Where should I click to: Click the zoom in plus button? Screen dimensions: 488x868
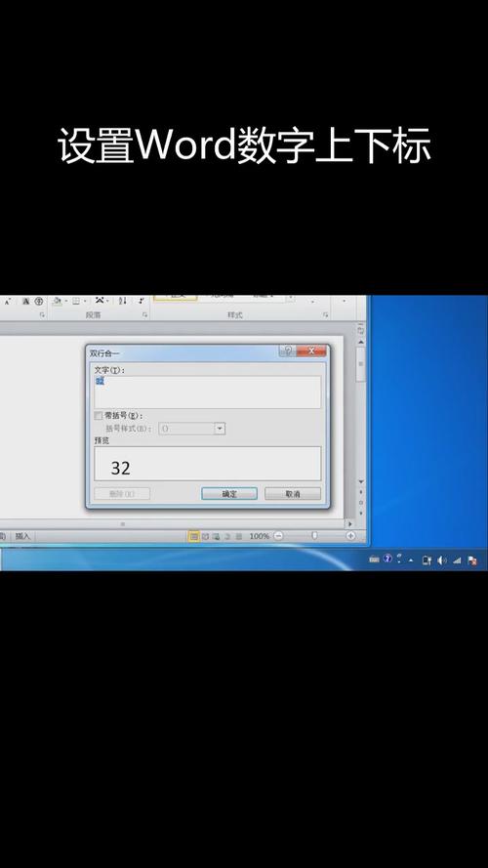(x=350, y=536)
